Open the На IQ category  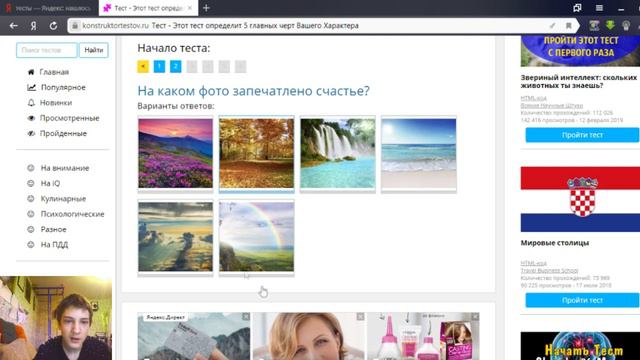coord(50,183)
